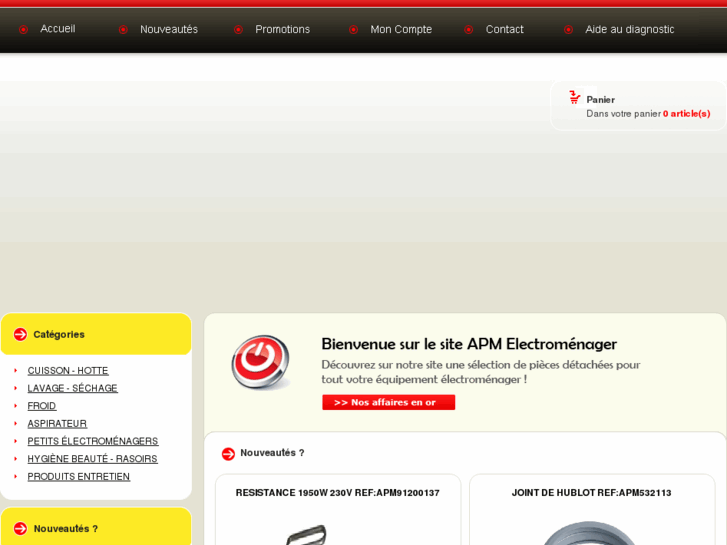Click the shopping cart icon

coord(574,97)
